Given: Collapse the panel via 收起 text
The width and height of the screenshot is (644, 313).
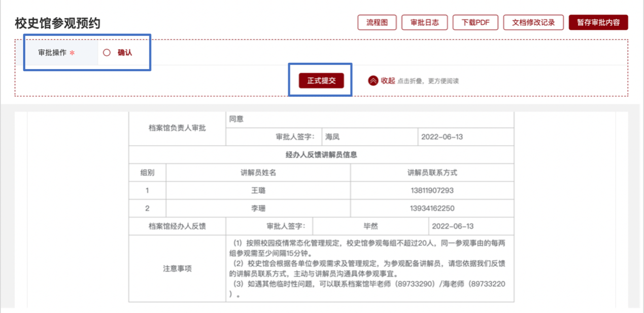Looking at the screenshot, I should pyautogui.click(x=388, y=81).
